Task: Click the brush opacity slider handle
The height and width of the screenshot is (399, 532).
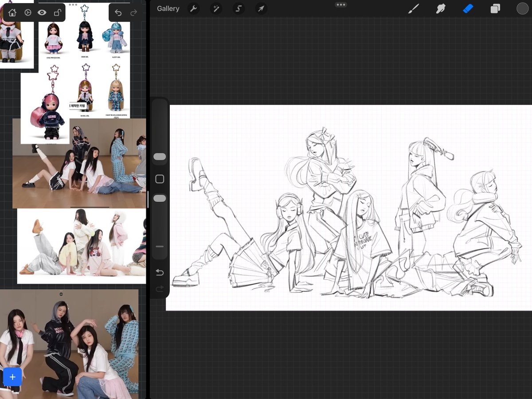Action: point(160,198)
